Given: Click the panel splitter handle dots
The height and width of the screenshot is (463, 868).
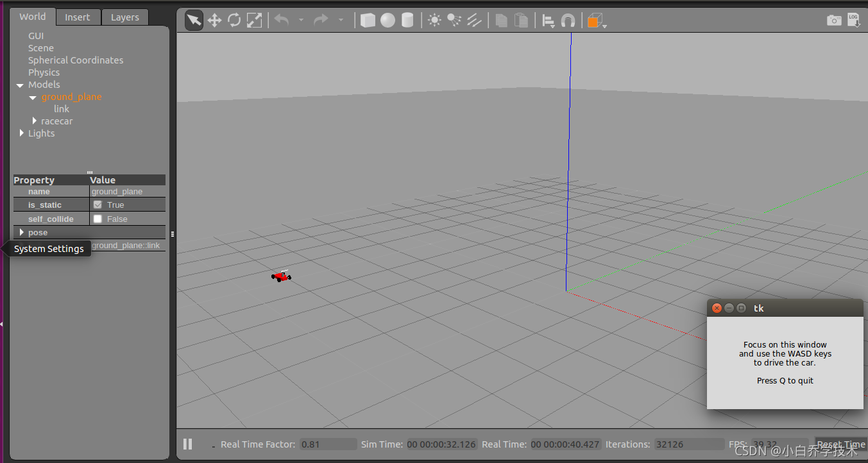Looking at the screenshot, I should click(173, 234).
